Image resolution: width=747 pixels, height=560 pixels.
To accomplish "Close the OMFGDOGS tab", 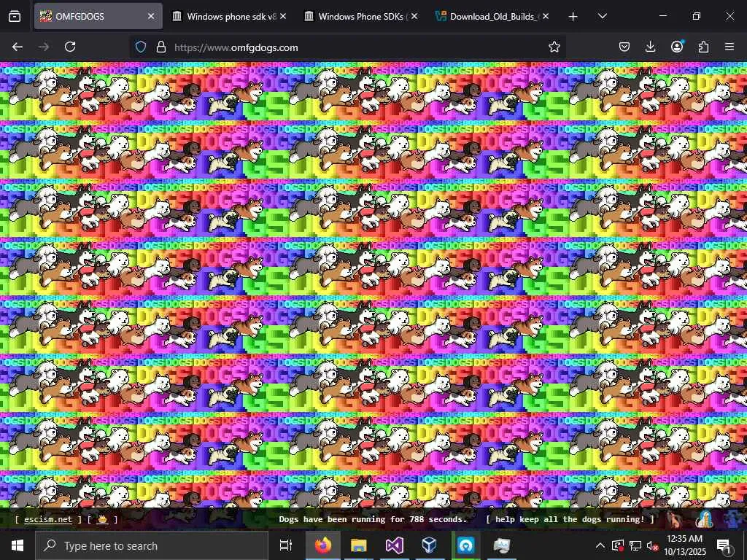I will pyautogui.click(x=151, y=16).
